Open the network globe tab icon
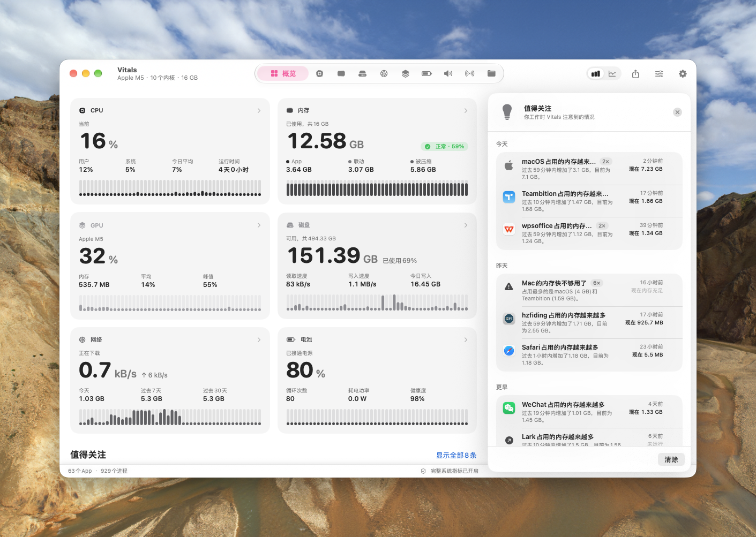The height and width of the screenshot is (537, 756). click(384, 74)
